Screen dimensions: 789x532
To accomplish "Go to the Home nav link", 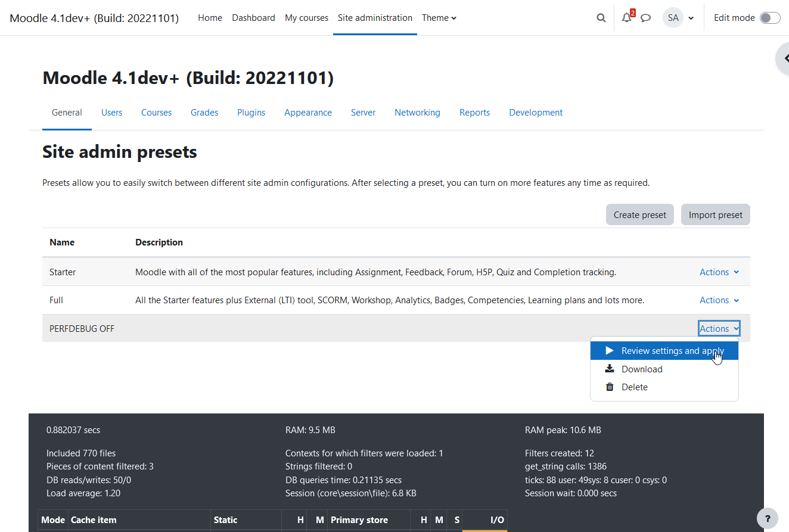I will pos(210,18).
